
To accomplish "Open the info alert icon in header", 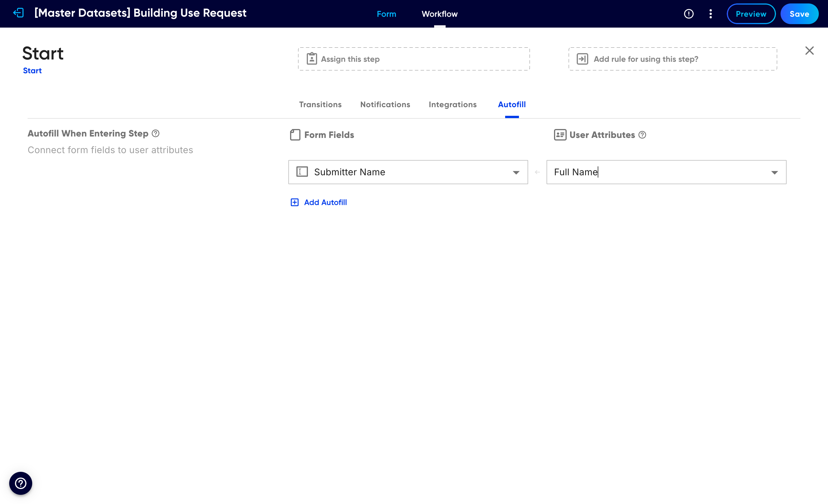I will [x=689, y=14].
